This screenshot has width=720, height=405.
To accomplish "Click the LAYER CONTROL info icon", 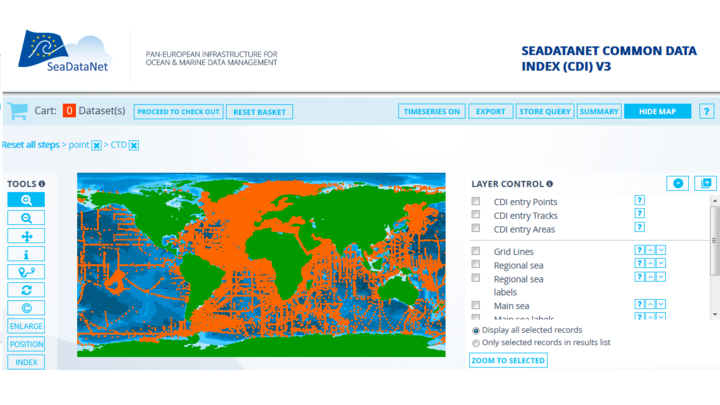I will (549, 184).
